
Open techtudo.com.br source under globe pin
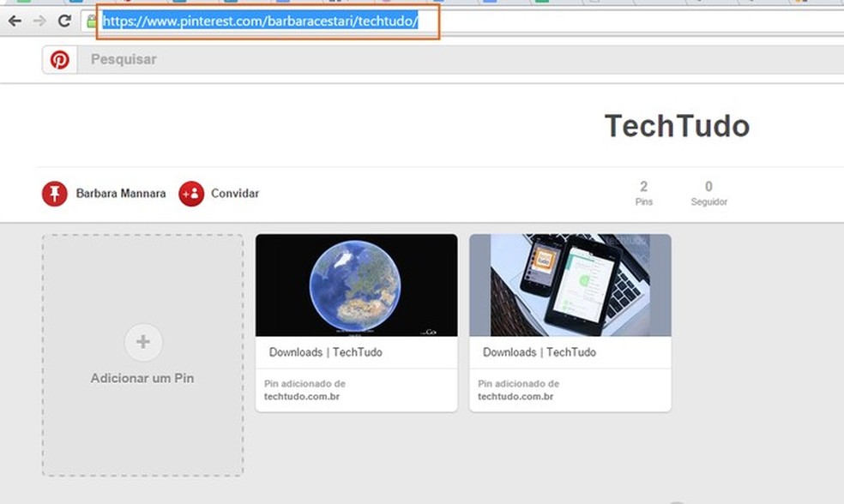(302, 396)
